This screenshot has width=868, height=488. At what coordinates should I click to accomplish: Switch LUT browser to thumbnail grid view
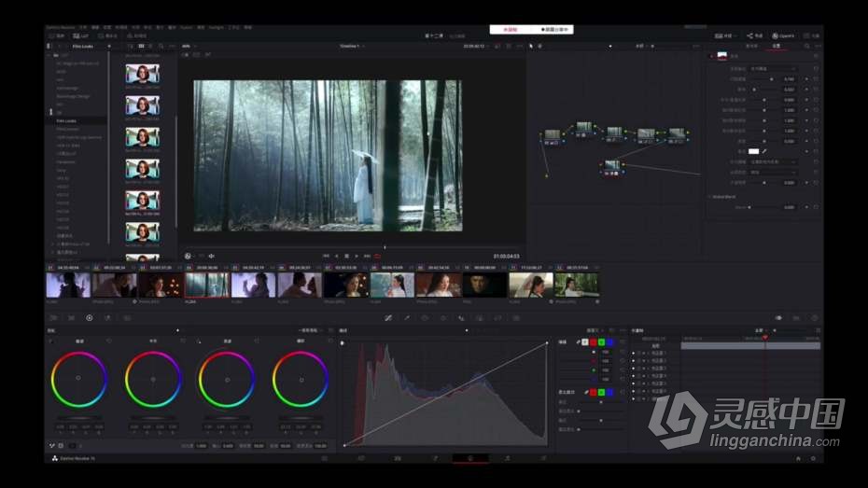pos(141,47)
